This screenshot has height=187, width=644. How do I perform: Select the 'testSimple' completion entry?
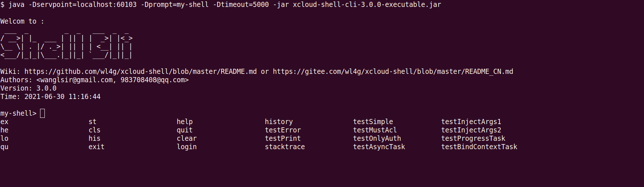tap(373, 122)
